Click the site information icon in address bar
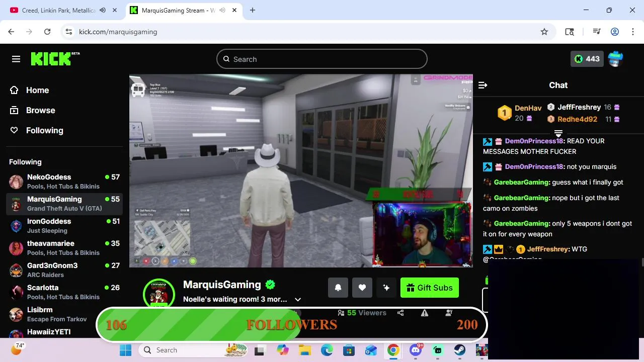The width and height of the screenshot is (644, 362). pos(69,32)
